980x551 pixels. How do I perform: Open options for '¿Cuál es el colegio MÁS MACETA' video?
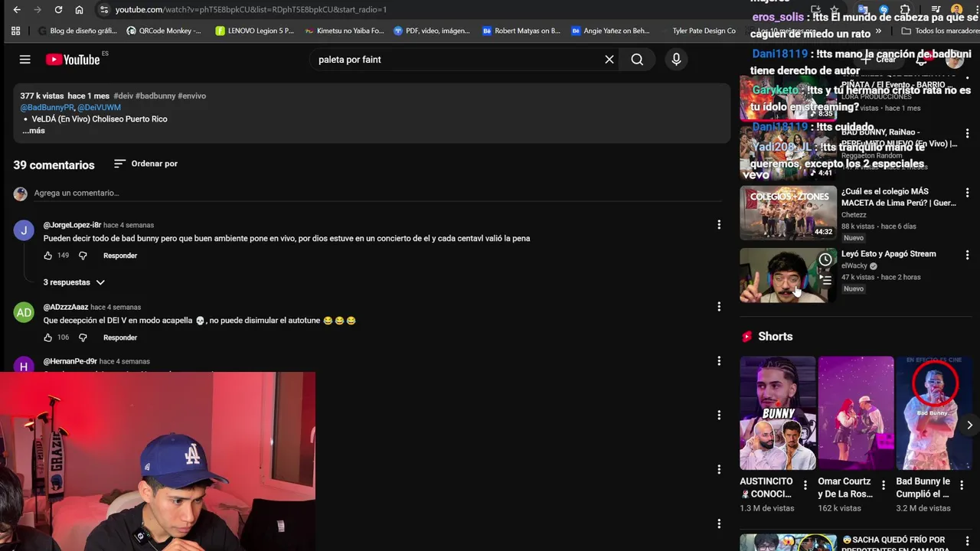pos(967,193)
